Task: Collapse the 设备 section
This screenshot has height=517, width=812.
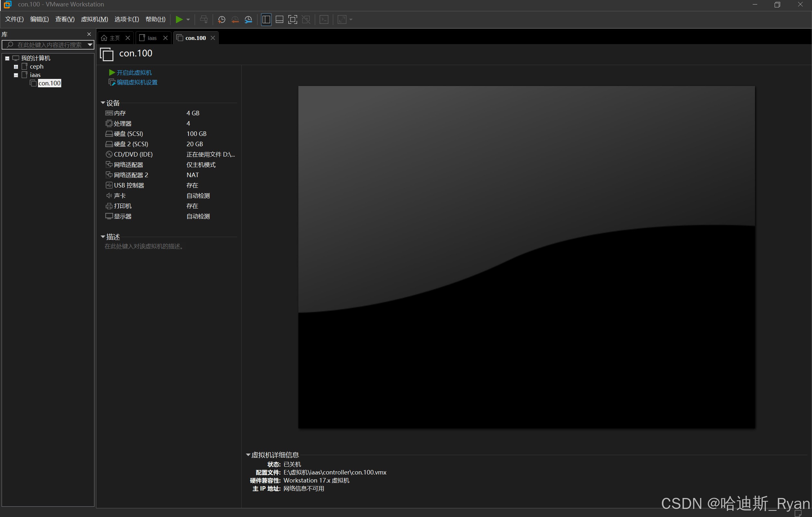Action: coord(103,103)
